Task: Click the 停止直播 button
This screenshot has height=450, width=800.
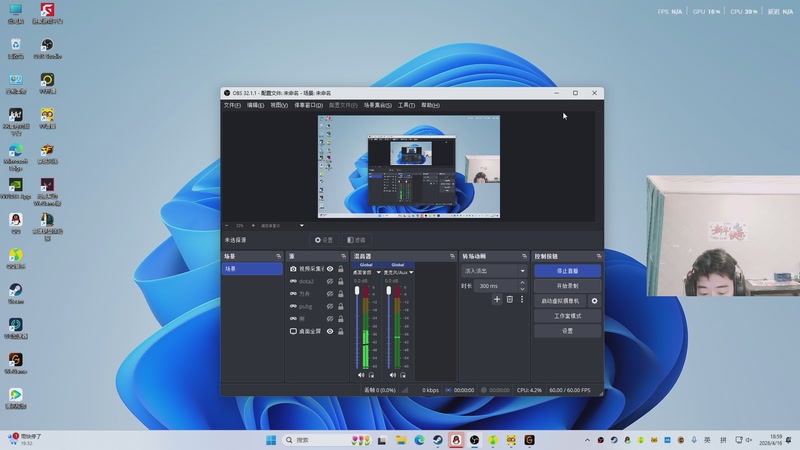Action: tap(567, 270)
